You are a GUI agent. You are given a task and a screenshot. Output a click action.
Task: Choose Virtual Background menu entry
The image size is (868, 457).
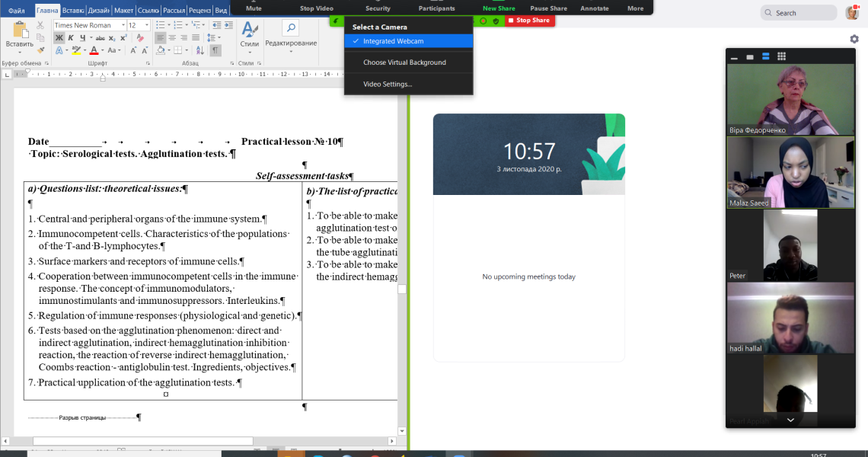click(x=409, y=62)
